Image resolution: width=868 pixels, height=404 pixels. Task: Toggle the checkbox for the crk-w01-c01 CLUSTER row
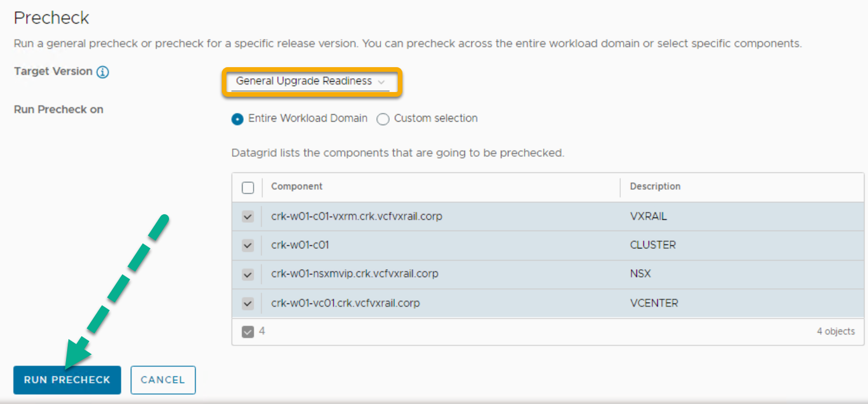[x=248, y=245]
